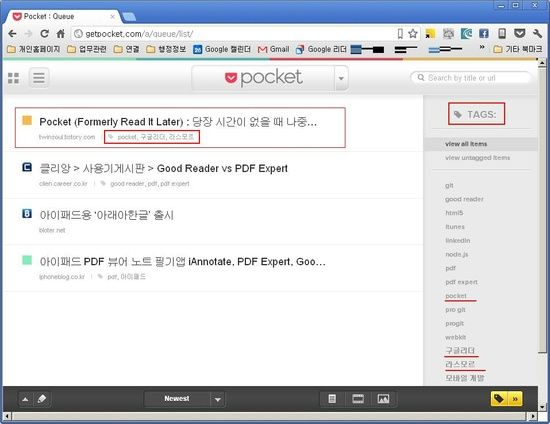This screenshot has height=424, width=550.
Task: Click tags 'pdf, 아이패드' under last article
Action: pyautogui.click(x=126, y=277)
